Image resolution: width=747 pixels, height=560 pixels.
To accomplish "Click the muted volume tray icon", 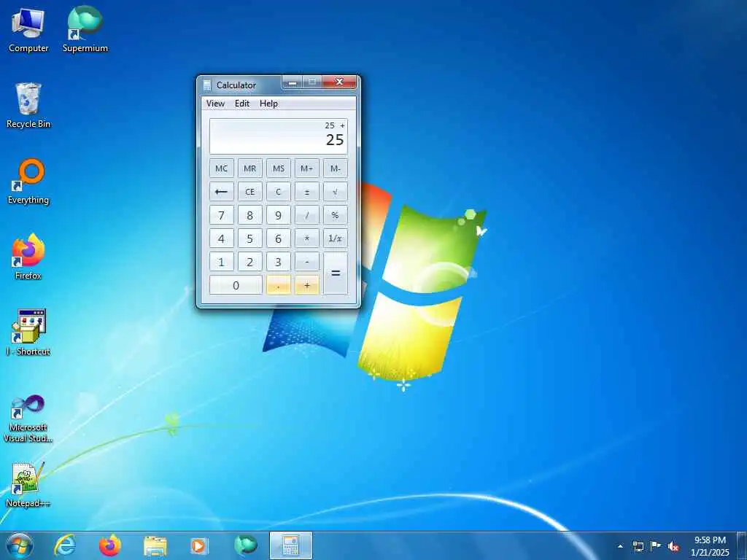I will tap(673, 546).
